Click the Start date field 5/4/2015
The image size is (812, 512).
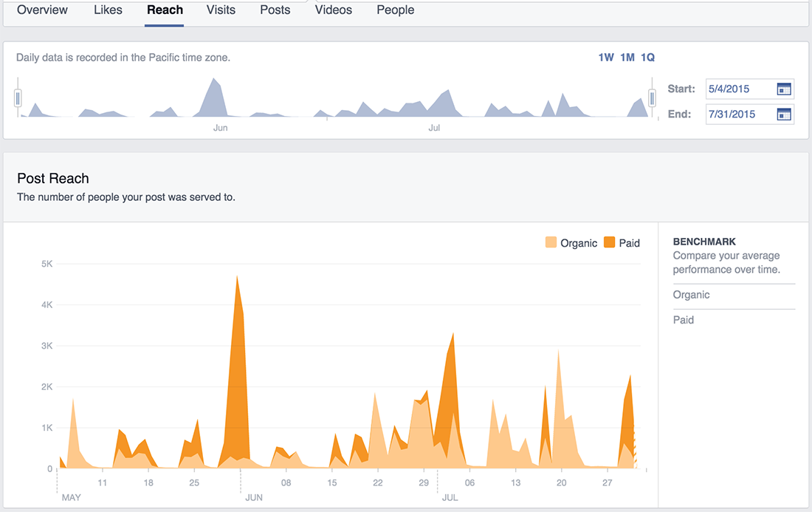(x=750, y=89)
